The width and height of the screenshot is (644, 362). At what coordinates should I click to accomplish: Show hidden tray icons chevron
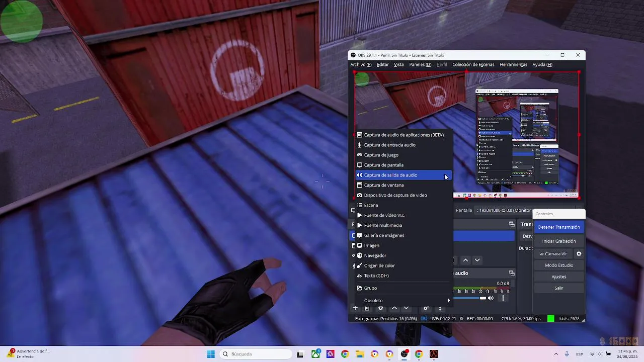tap(556, 354)
